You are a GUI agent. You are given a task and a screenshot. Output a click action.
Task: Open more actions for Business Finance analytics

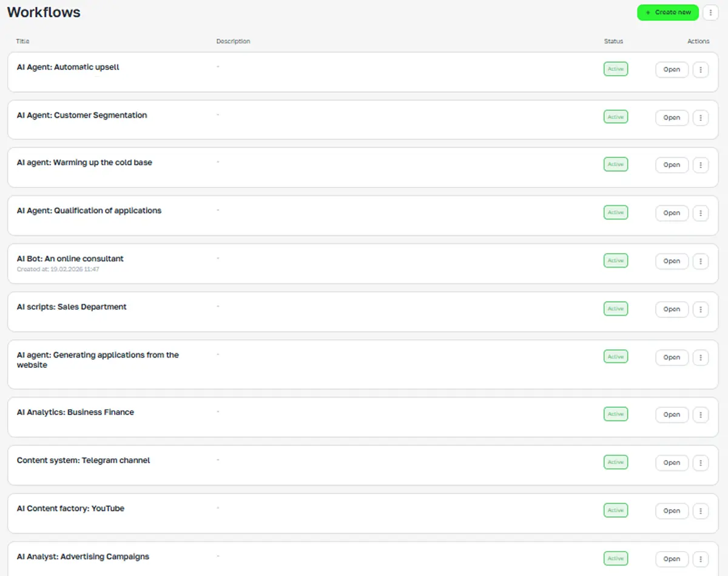(x=701, y=415)
